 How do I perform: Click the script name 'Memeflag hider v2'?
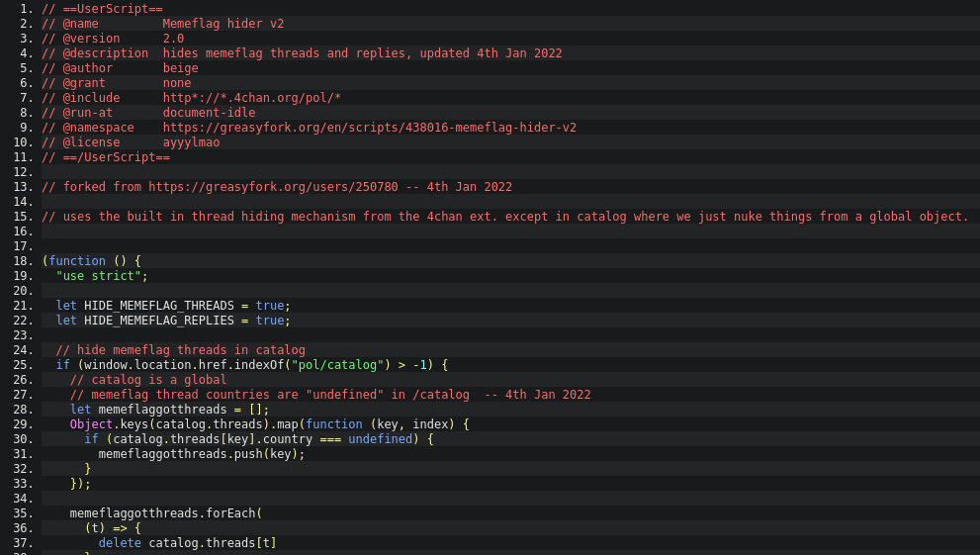(x=223, y=24)
